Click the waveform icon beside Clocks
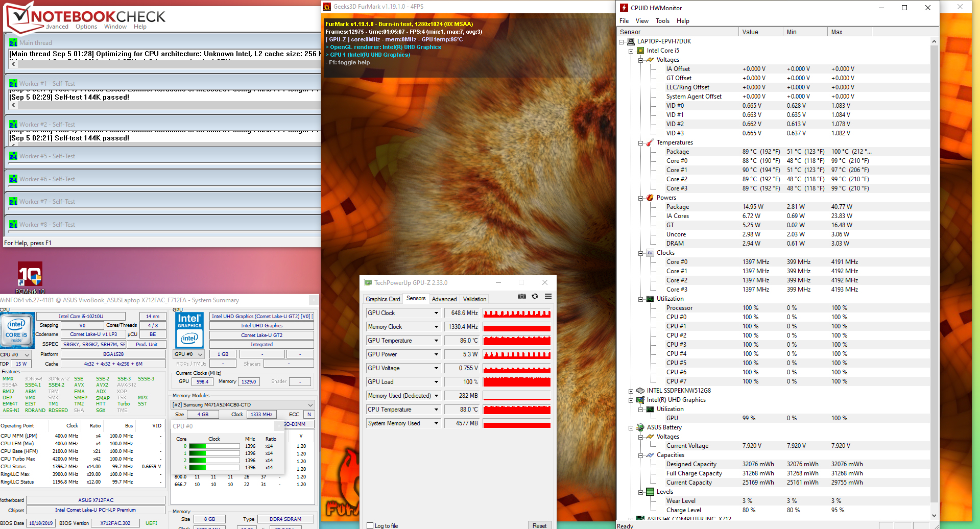Image resolution: width=980 pixels, height=529 pixels. [x=650, y=253]
